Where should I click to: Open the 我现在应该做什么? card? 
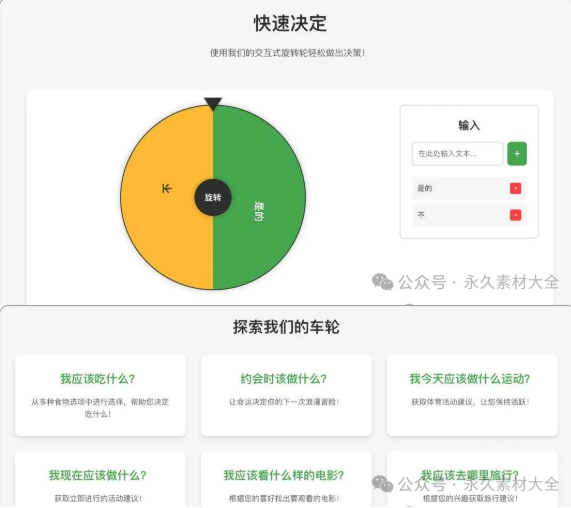click(x=100, y=479)
